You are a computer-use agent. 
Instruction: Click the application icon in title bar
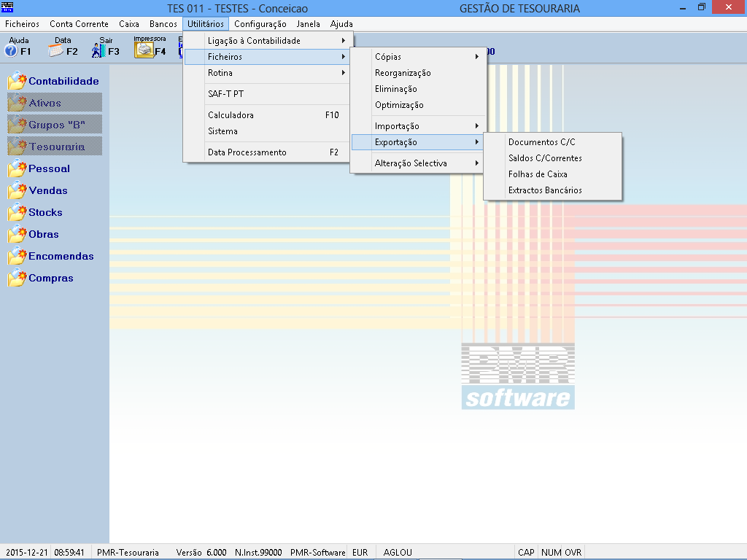[x=7, y=7]
